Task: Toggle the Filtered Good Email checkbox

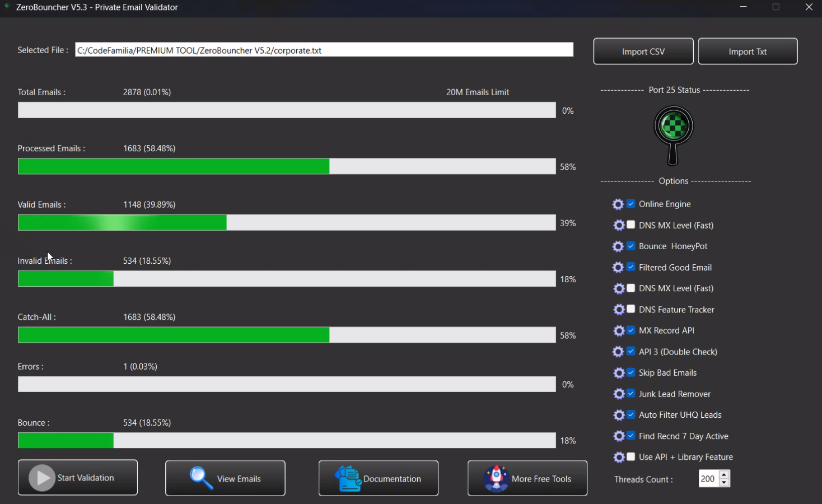Action: coord(631,267)
